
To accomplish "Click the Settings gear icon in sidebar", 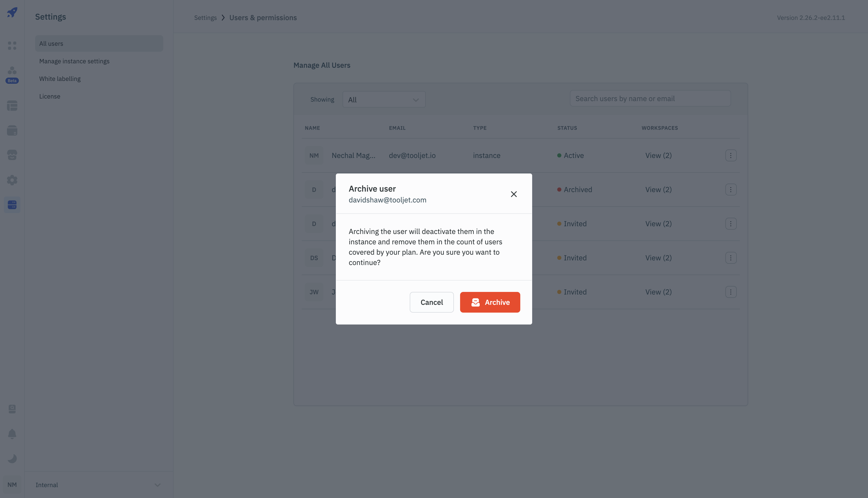I will (12, 180).
